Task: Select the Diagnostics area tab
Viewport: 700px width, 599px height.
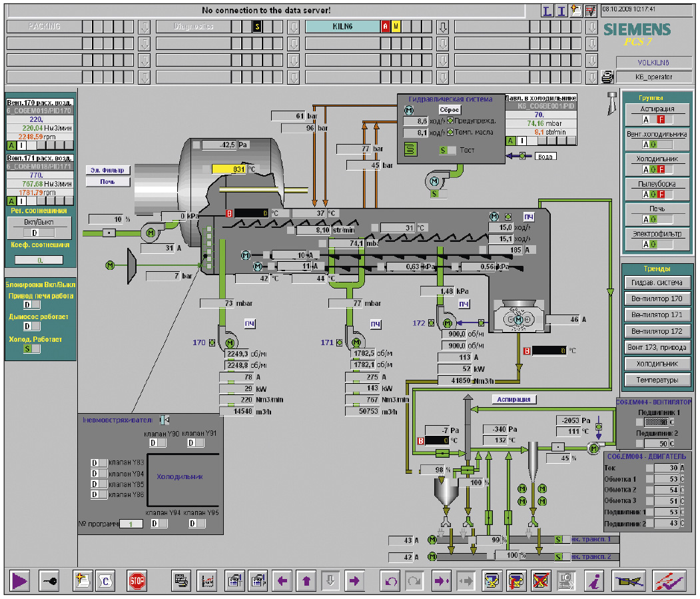Action: (194, 27)
